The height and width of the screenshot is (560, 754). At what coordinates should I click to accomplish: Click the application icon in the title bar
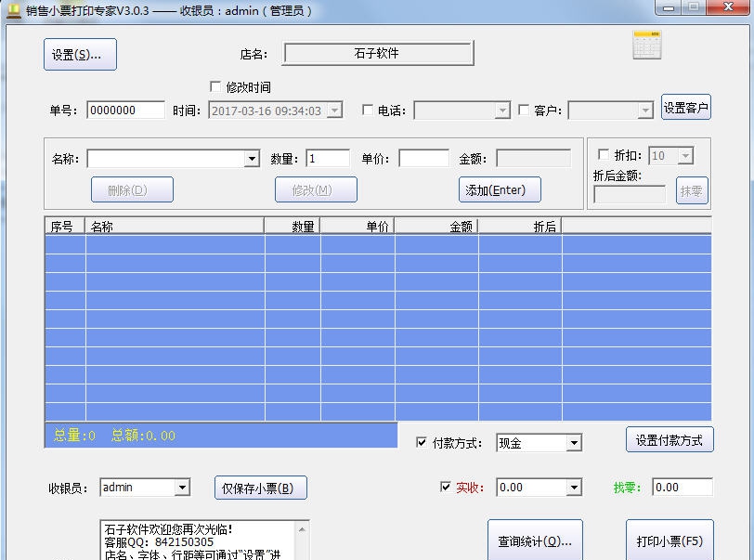click(9, 10)
